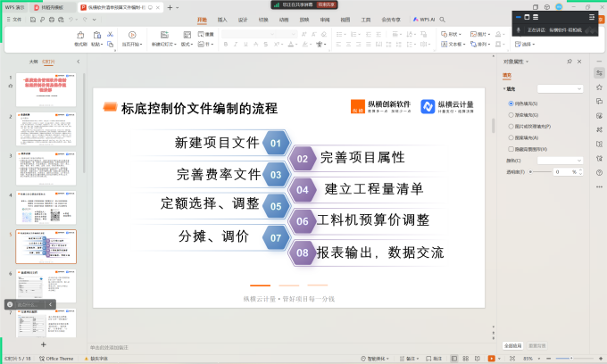Click the add new slide plus button
Image resolution: width=607 pixels, height=364 pixels.
coord(43,343)
